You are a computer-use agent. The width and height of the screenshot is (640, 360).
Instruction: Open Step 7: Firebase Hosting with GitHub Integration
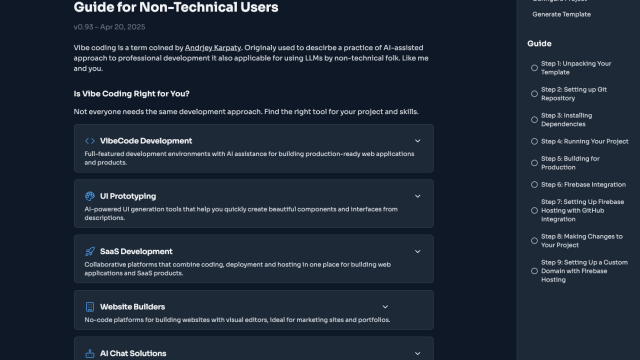[582, 211]
